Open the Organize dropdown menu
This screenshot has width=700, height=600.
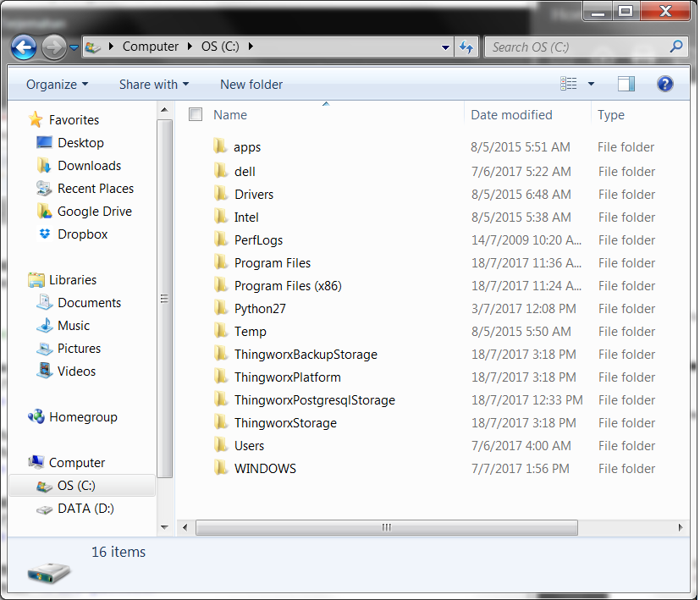55,85
